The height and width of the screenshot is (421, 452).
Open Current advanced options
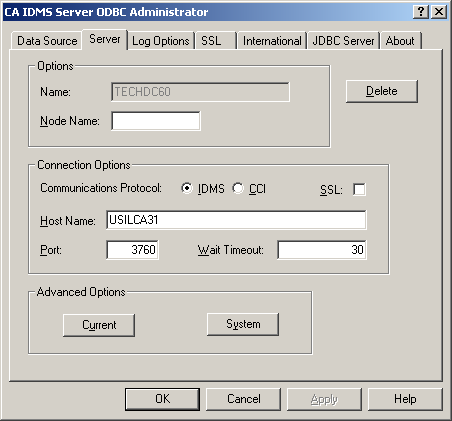pyautogui.click(x=99, y=325)
